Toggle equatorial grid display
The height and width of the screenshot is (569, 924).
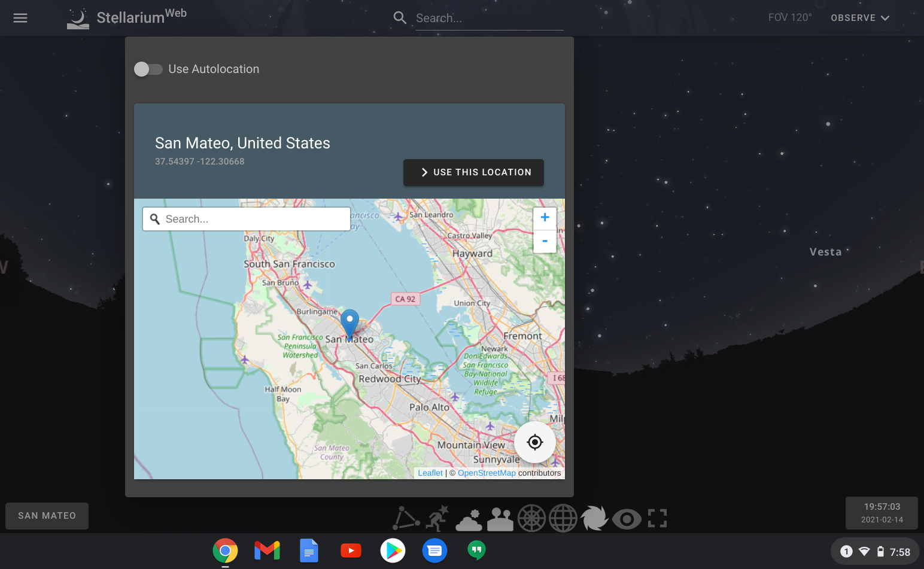563,519
